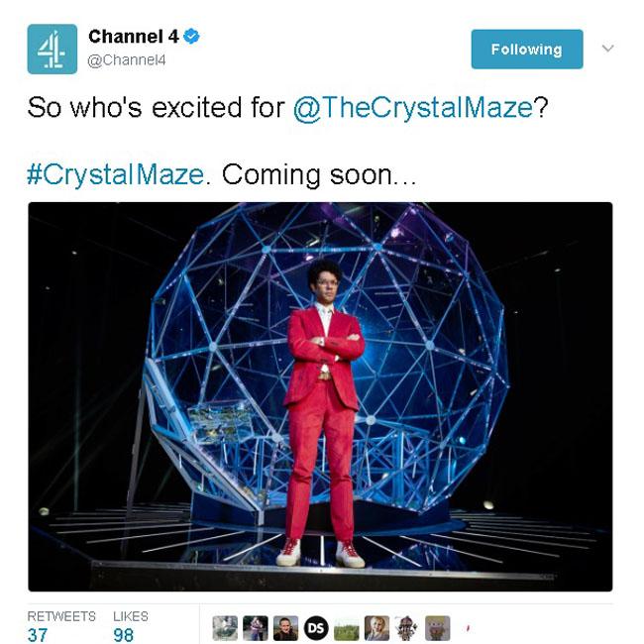The image size is (644, 644).
Task: Open the Crystal Maze dome photo
Action: click(x=320, y=396)
